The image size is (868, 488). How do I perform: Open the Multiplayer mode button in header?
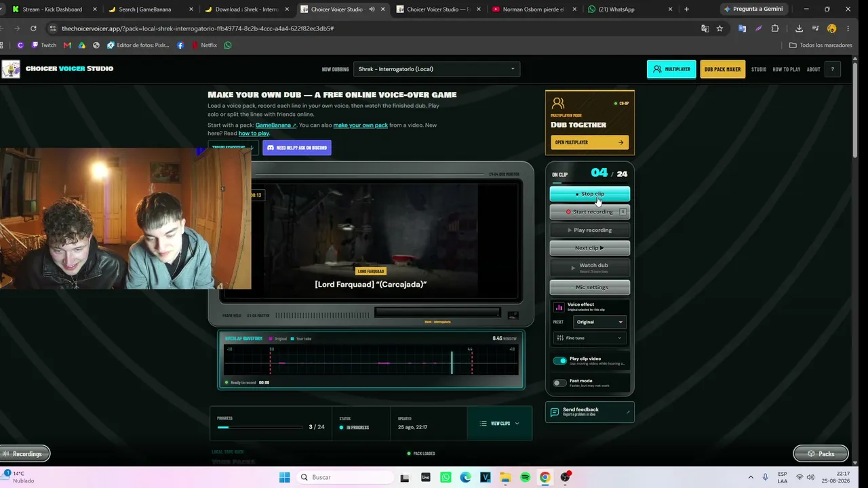(x=671, y=69)
